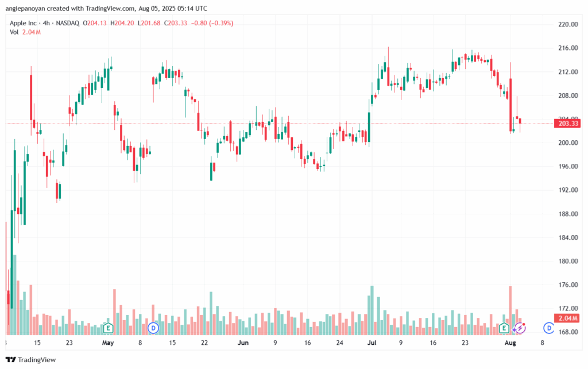The image size is (588, 369).
Task: Click the Apple Inc symbol title
Action: 23,23
